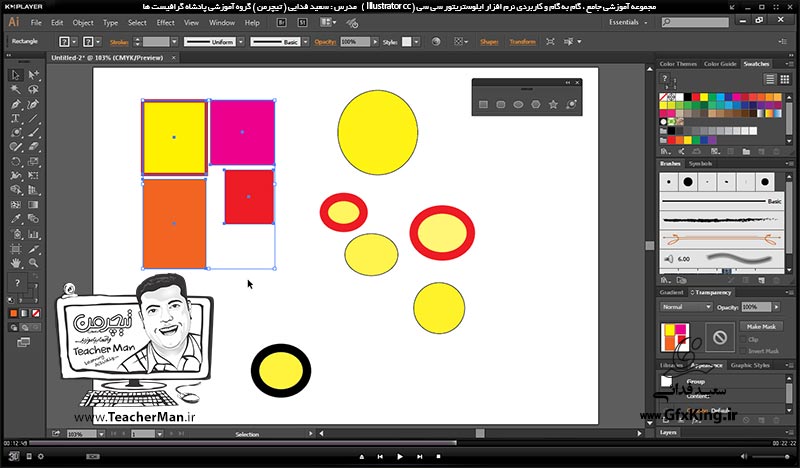This screenshot has height=468, width=800.
Task: Open the zoom level dropdown at 103%
Action: 101,434
